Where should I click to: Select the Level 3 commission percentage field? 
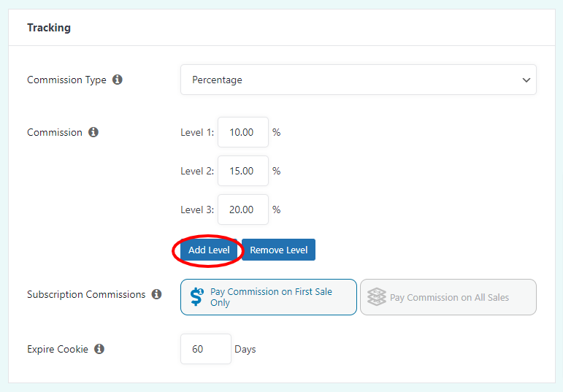point(242,210)
